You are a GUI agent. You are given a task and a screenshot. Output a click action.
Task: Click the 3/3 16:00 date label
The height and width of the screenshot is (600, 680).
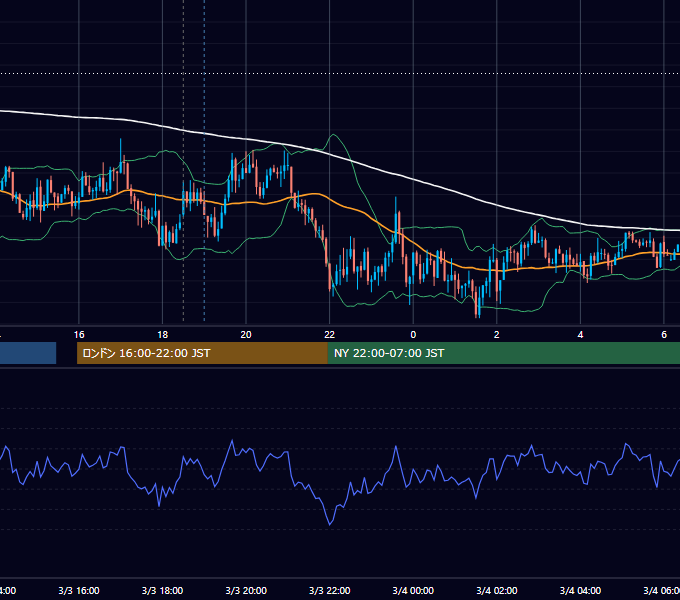[79, 590]
